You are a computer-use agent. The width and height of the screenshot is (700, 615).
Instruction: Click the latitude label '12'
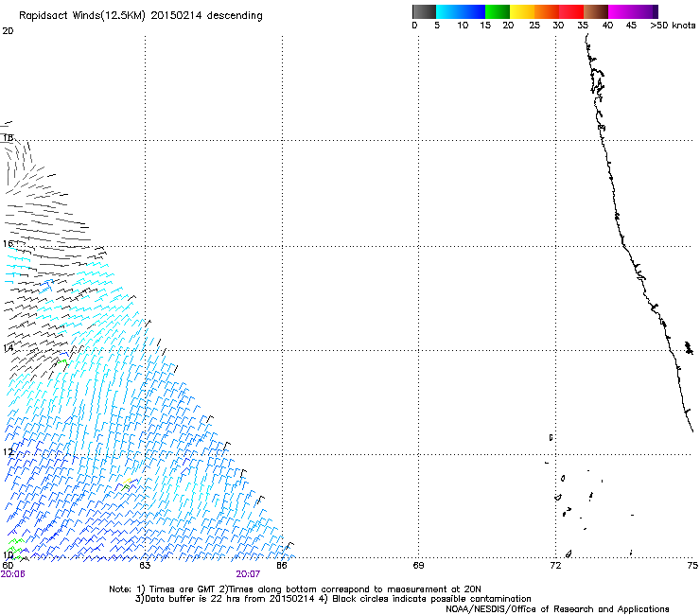tap(8, 452)
